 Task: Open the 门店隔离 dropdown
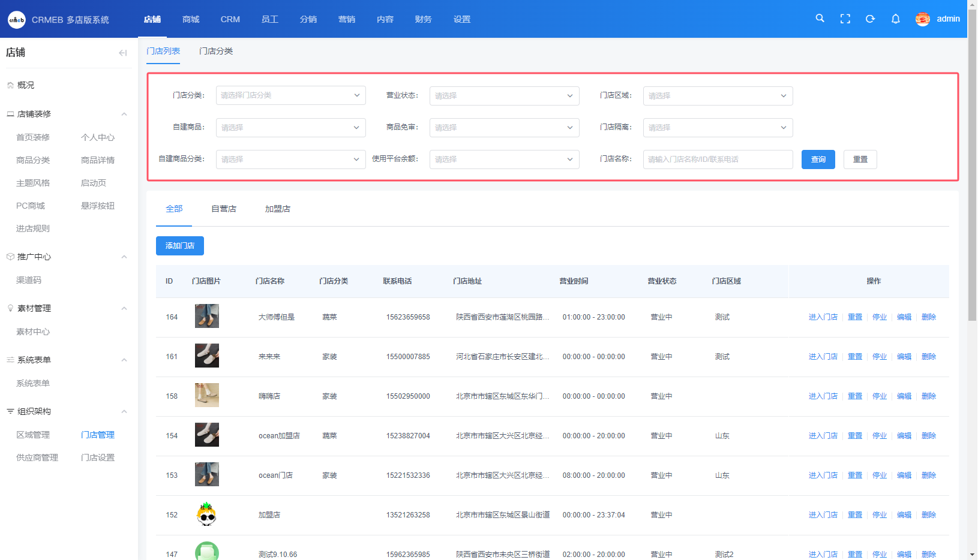[718, 128]
